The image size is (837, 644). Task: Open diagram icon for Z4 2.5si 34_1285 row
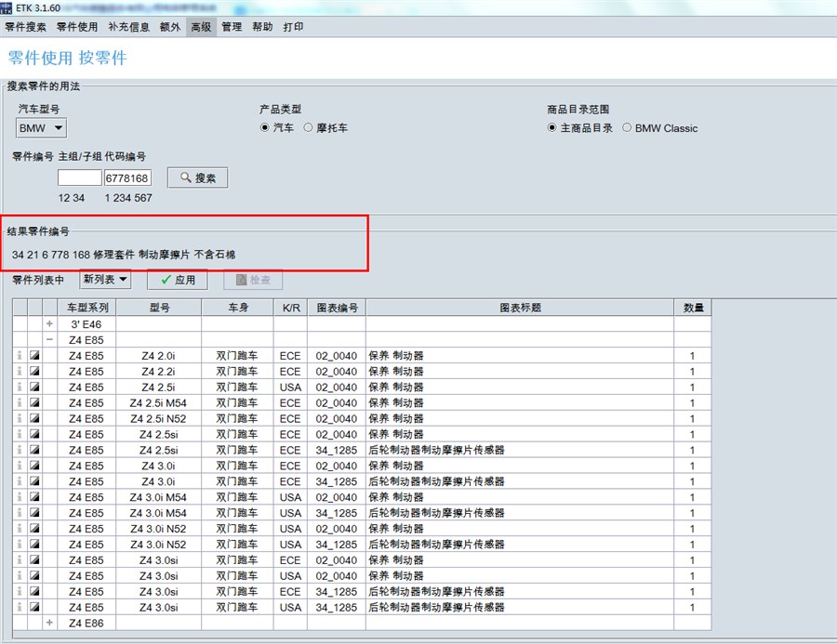pos(34,450)
